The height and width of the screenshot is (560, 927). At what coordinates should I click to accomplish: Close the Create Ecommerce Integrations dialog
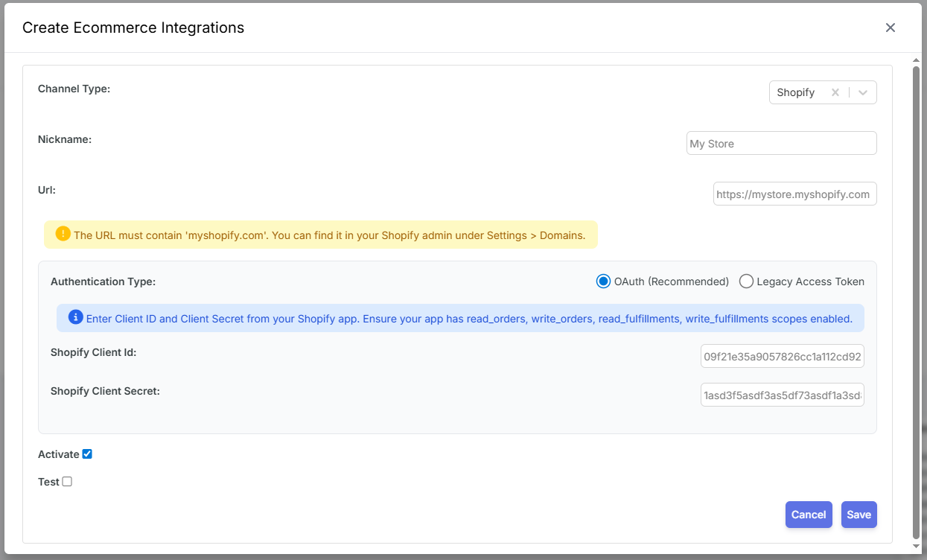tap(891, 28)
